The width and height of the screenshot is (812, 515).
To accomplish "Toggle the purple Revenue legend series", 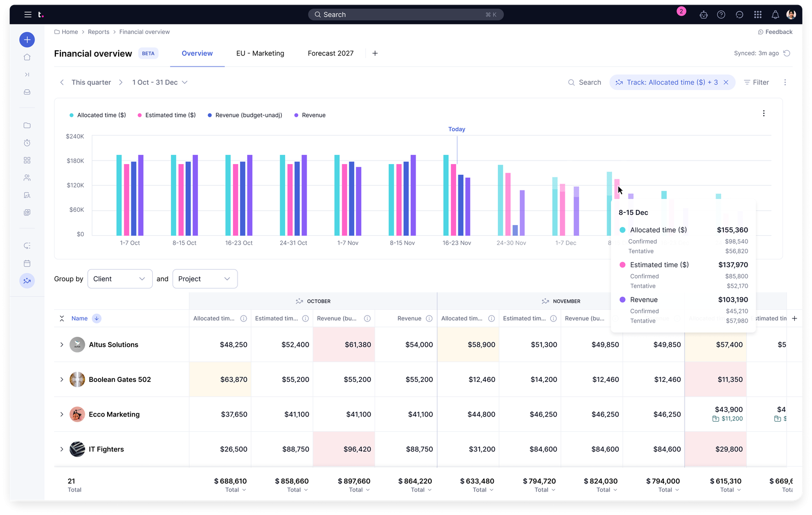I will click(x=310, y=115).
